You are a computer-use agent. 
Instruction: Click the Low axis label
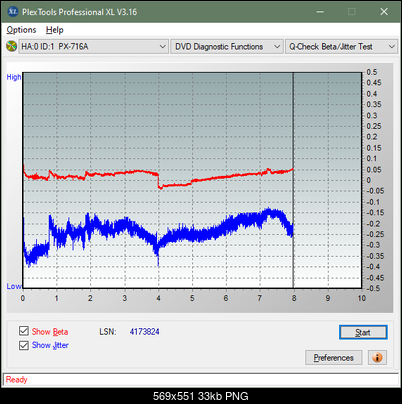pos(14,286)
